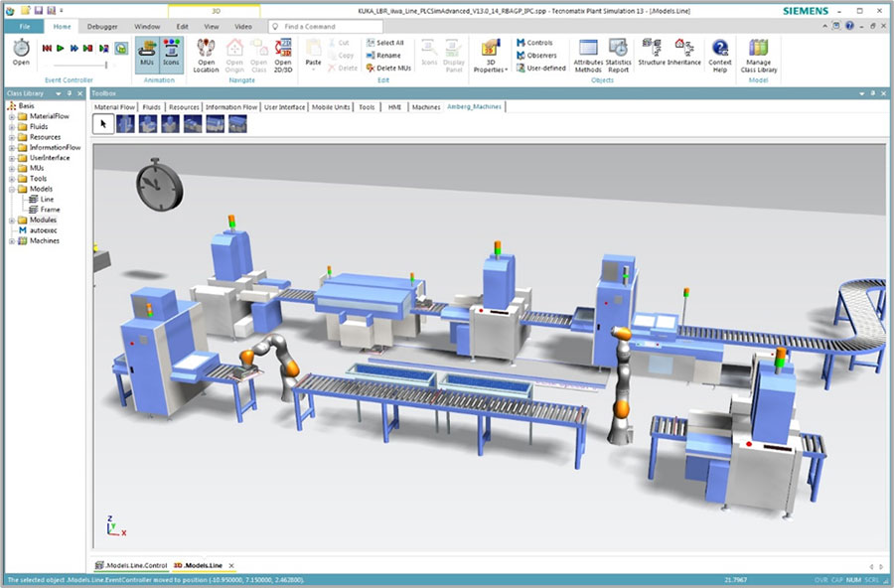This screenshot has height=588, width=894.
Task: Click the green Start simulation play button
Action: (60, 48)
